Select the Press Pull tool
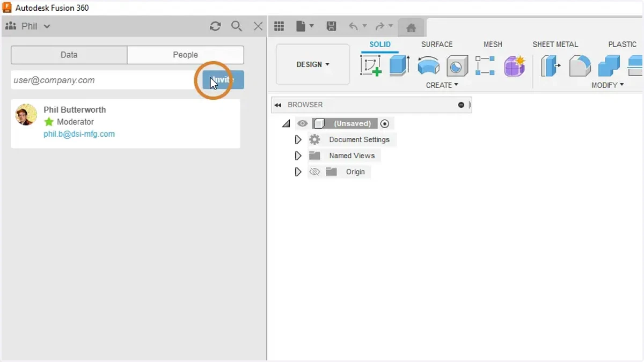The width and height of the screenshot is (644, 362). [551, 66]
